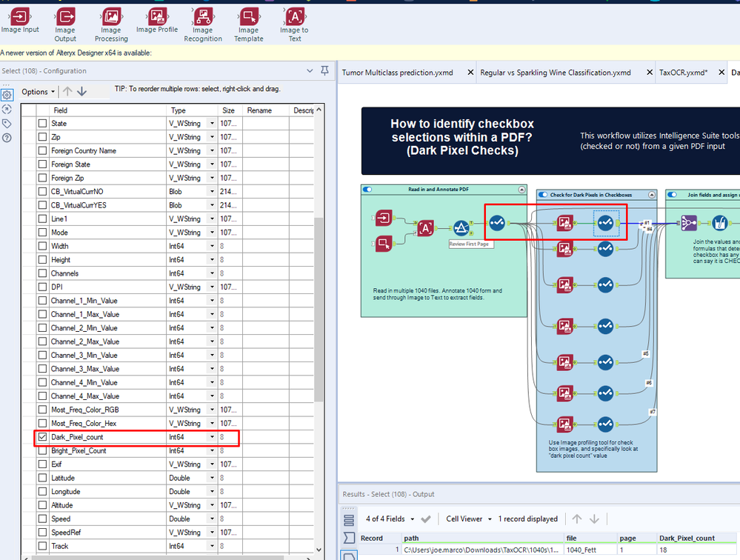The height and width of the screenshot is (560, 740).
Task: Check the Zip field checkbox
Action: (x=42, y=137)
